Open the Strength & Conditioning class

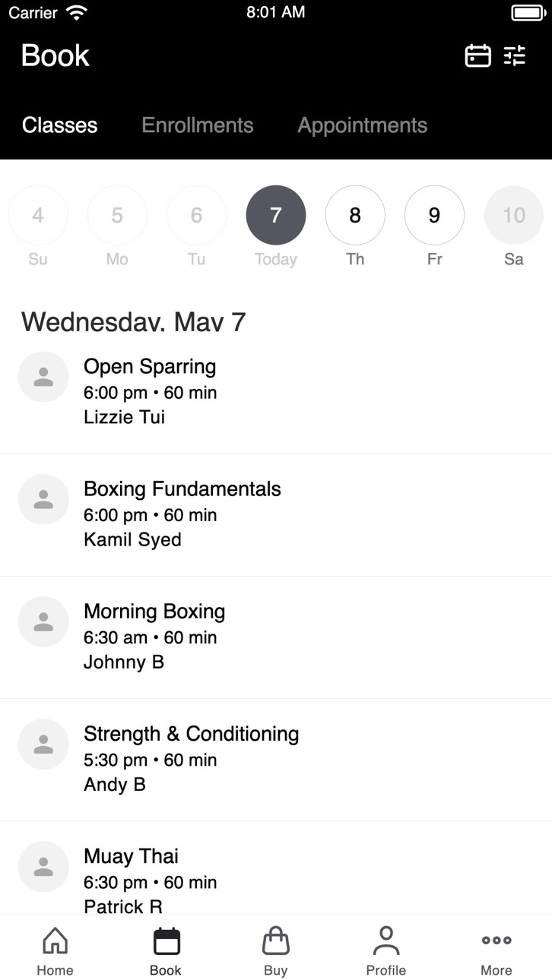[276, 760]
